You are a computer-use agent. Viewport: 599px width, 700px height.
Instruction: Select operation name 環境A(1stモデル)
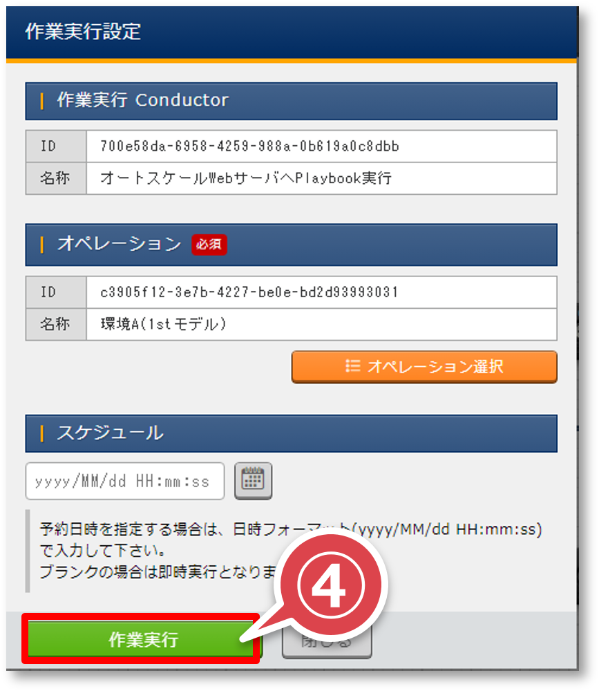tap(163, 323)
